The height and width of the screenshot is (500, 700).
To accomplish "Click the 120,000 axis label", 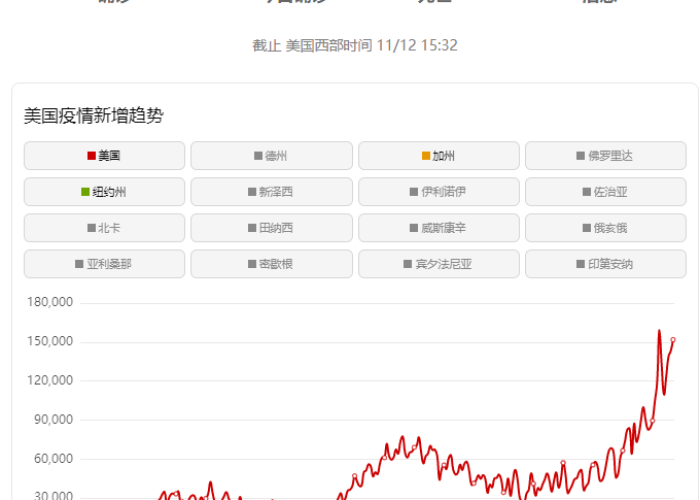I will (50, 381).
